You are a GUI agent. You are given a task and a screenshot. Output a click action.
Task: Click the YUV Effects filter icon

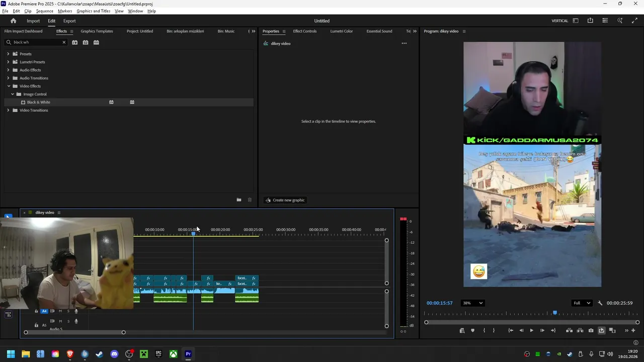click(x=96, y=42)
